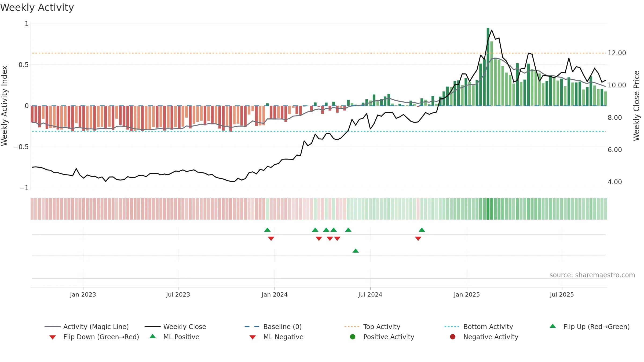The height and width of the screenshot is (362, 644).
Task: Click the source: sharemaestro.com text
Action: click(x=592, y=275)
